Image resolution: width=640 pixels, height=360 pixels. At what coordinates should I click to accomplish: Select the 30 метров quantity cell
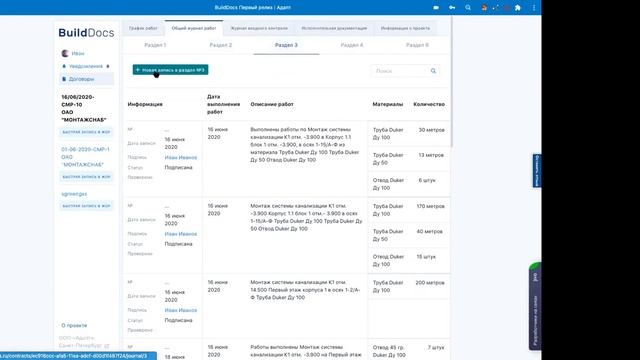[431, 130]
